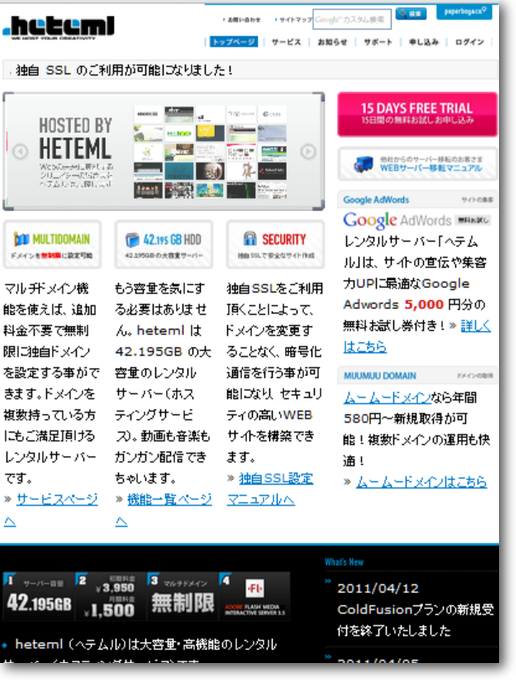516x680 pixels.
Task: Advance carousel with right arrow
Action: [308, 151]
